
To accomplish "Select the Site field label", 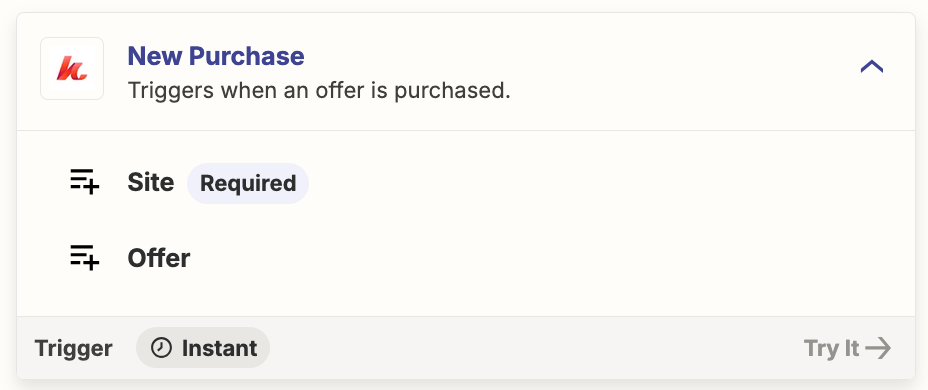I will click(x=150, y=182).
